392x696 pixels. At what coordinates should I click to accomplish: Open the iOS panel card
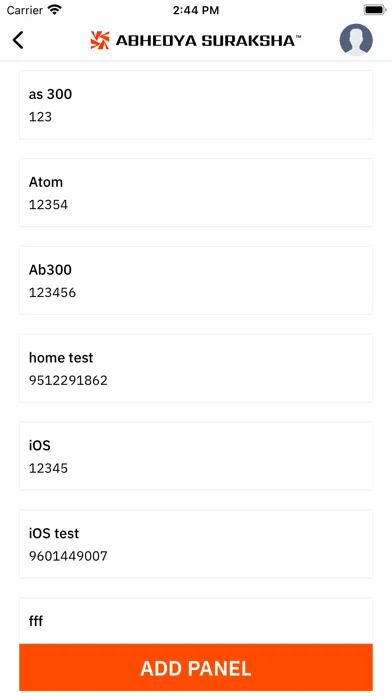tap(196, 456)
